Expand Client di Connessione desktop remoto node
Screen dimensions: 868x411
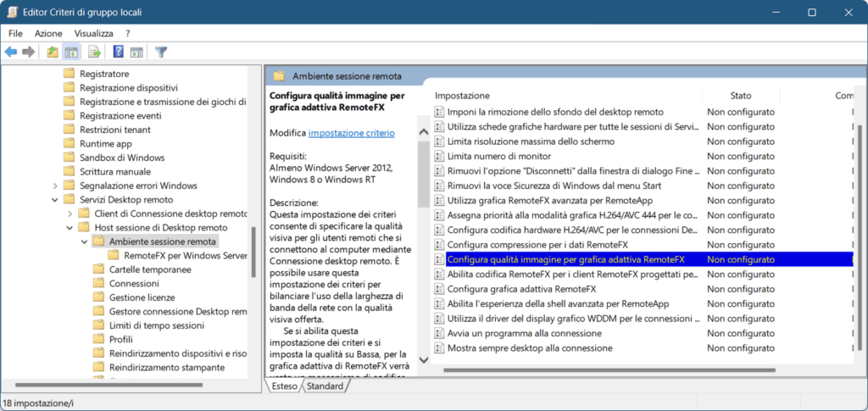click(x=70, y=214)
